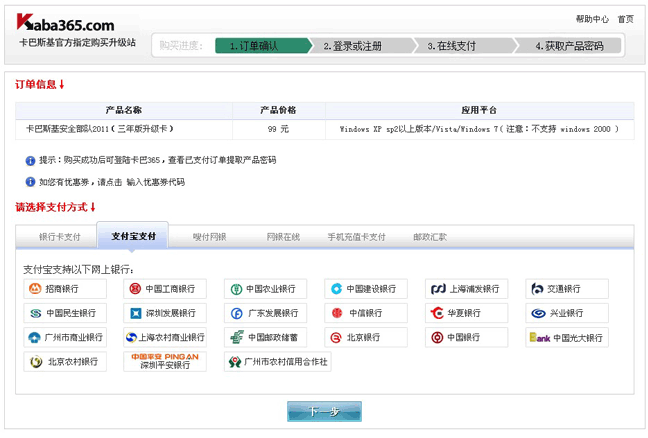Switch to the 银行卡支付 tab
648x438 pixels.
coord(60,237)
